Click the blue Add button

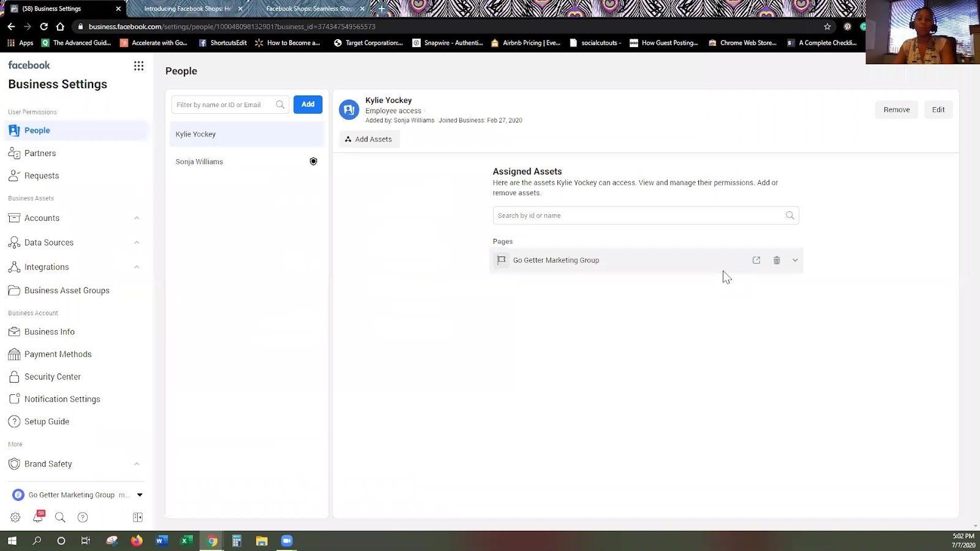pos(308,105)
